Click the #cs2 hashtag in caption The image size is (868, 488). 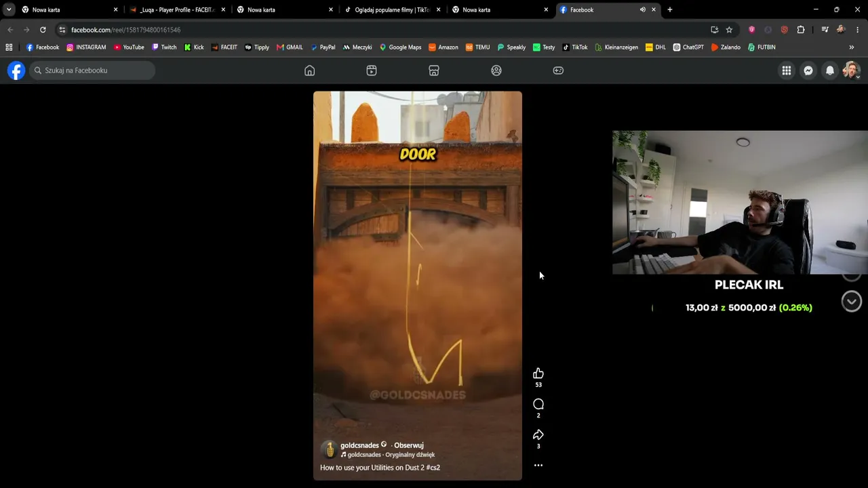432,468
